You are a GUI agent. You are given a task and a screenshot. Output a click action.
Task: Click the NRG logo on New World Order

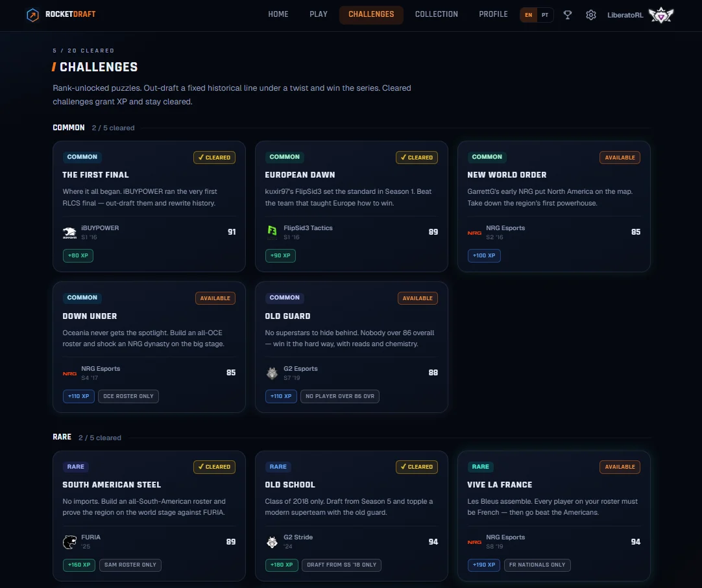click(x=474, y=233)
